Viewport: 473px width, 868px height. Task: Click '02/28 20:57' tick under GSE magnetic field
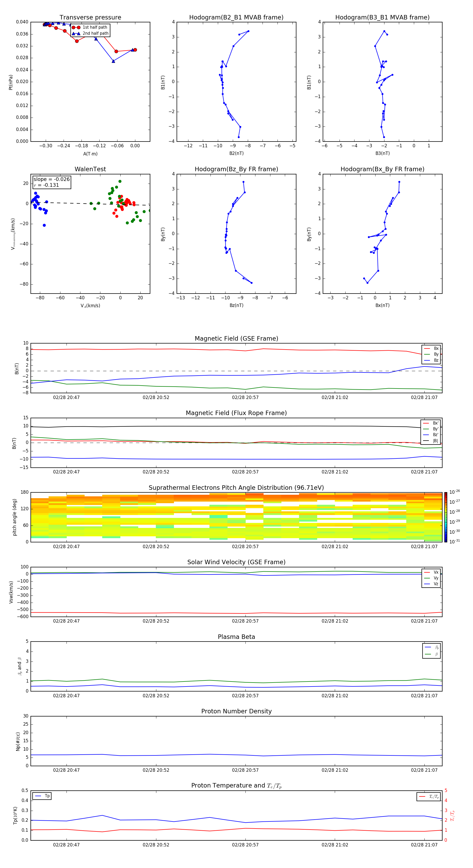tap(245, 398)
